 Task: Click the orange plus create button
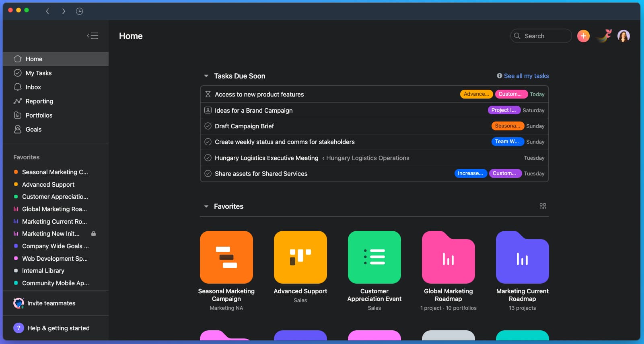coord(583,36)
